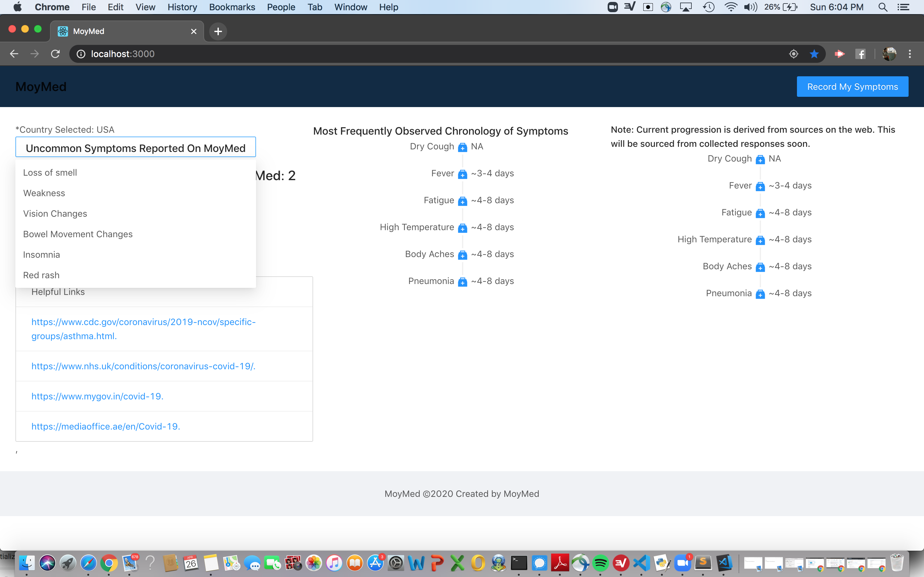Click the medkit icon beside Fever in center timeline
Screen dimensions: 924x577
click(x=462, y=174)
